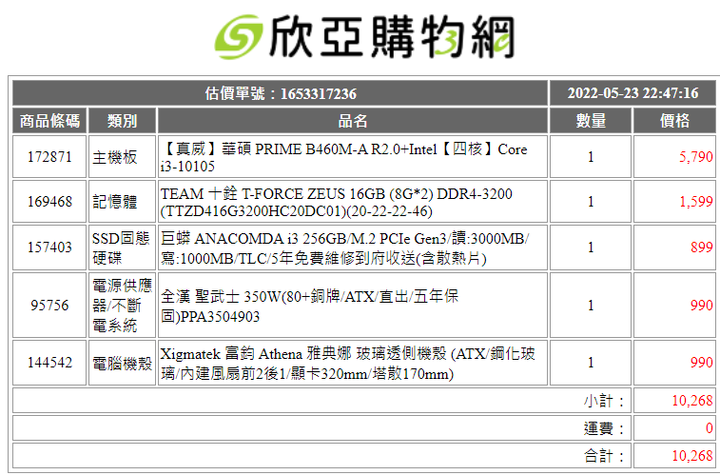Click the quantity 1 in the power supply row

[591, 305]
